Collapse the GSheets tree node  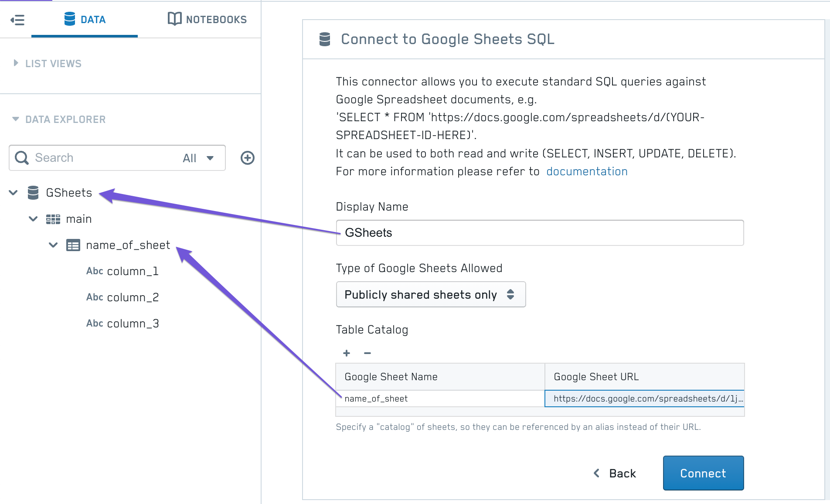[14, 193]
